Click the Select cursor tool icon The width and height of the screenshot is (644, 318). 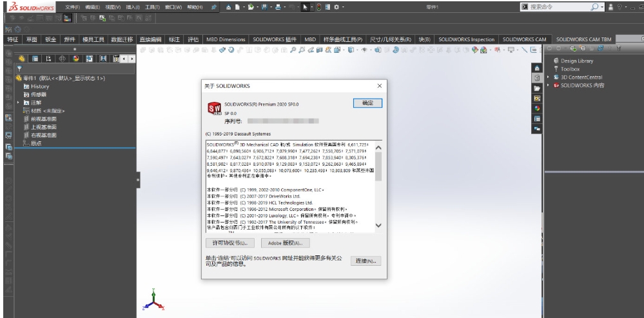pyautogui.click(x=305, y=7)
